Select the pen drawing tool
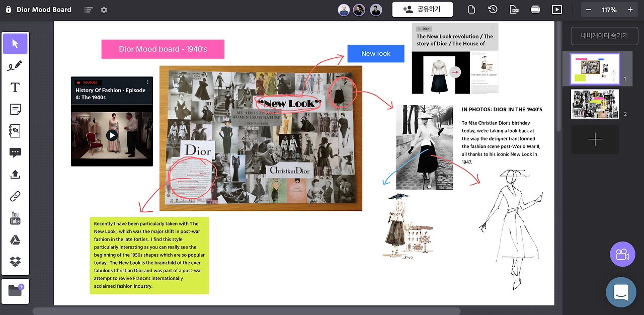644x315 pixels. 15,65
